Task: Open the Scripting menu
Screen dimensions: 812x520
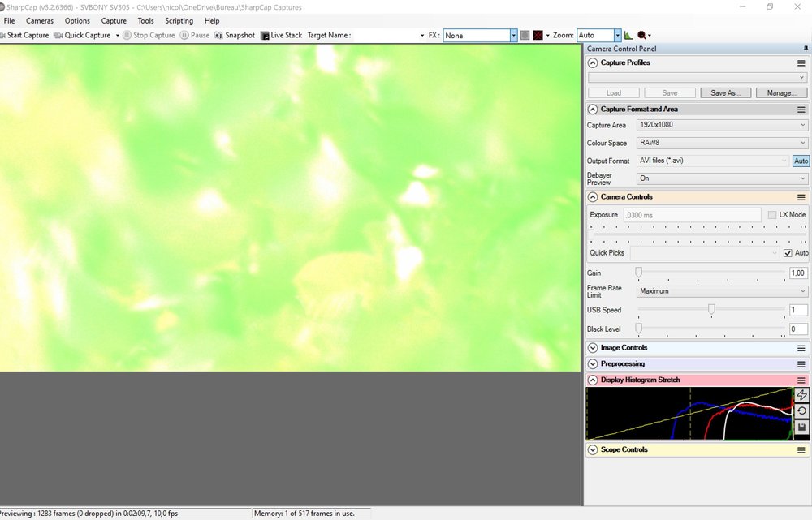Action: (179, 21)
